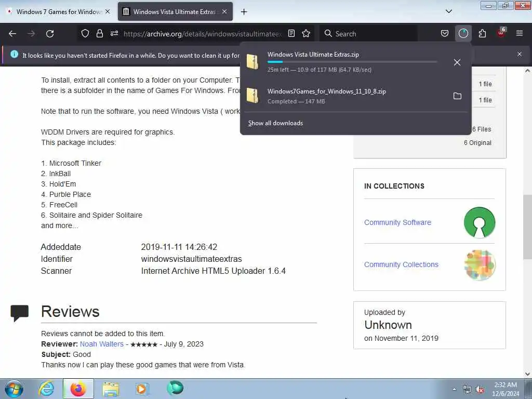Click the downloads progress toolbar icon

[463, 33]
